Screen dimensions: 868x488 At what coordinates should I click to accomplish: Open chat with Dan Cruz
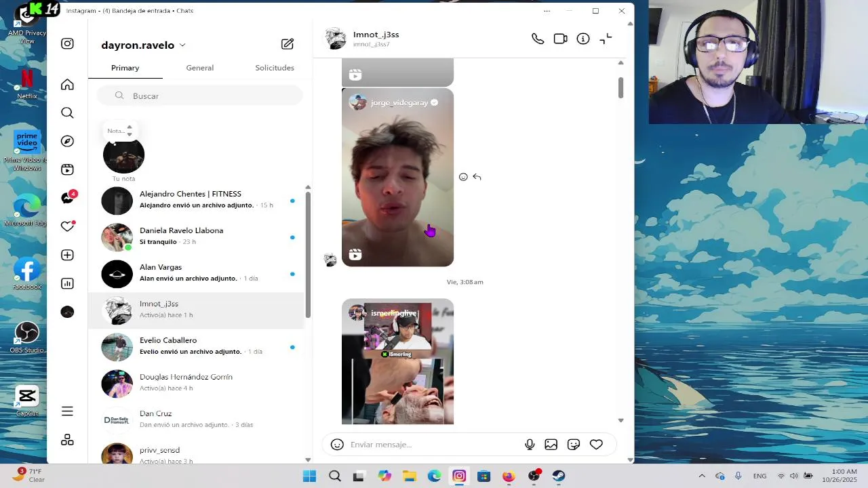click(197, 420)
